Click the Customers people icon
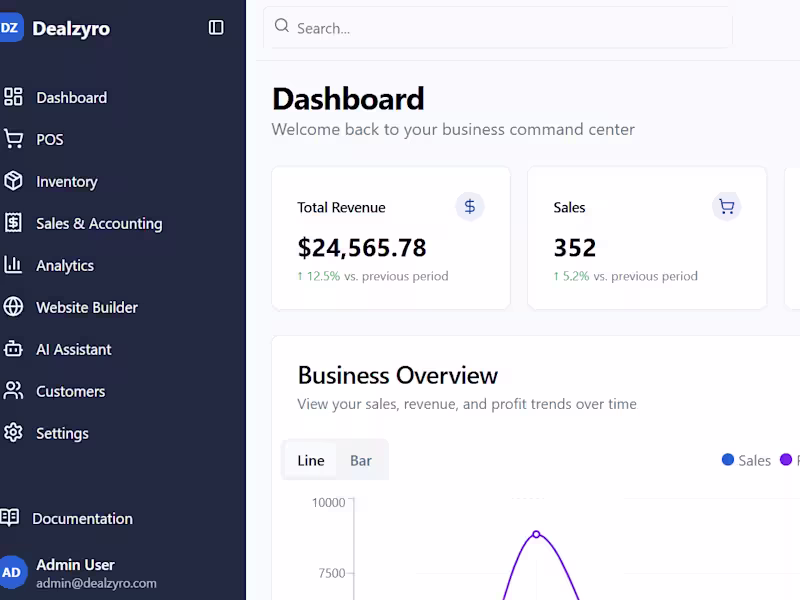This screenshot has width=800, height=600. [14, 391]
